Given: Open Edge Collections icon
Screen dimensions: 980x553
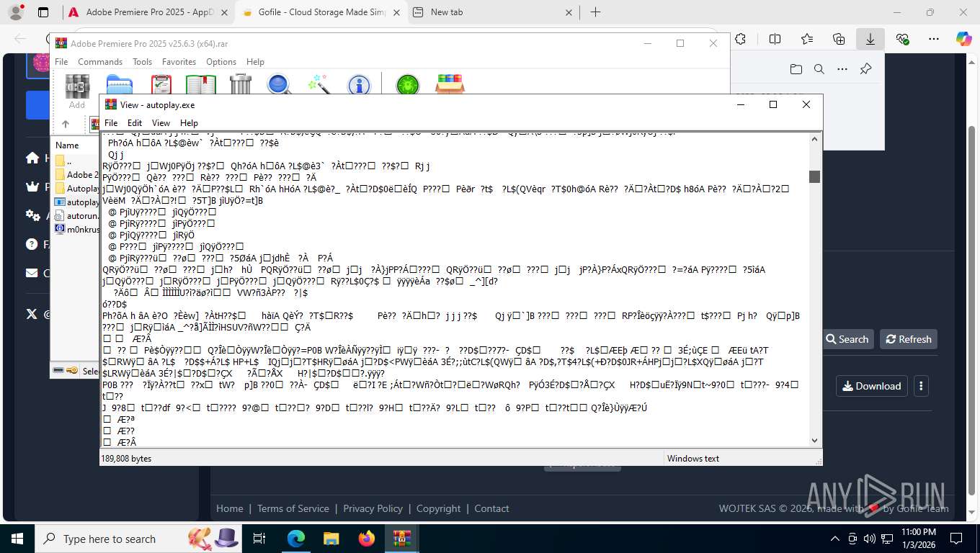Looking at the screenshot, I should point(839,39).
